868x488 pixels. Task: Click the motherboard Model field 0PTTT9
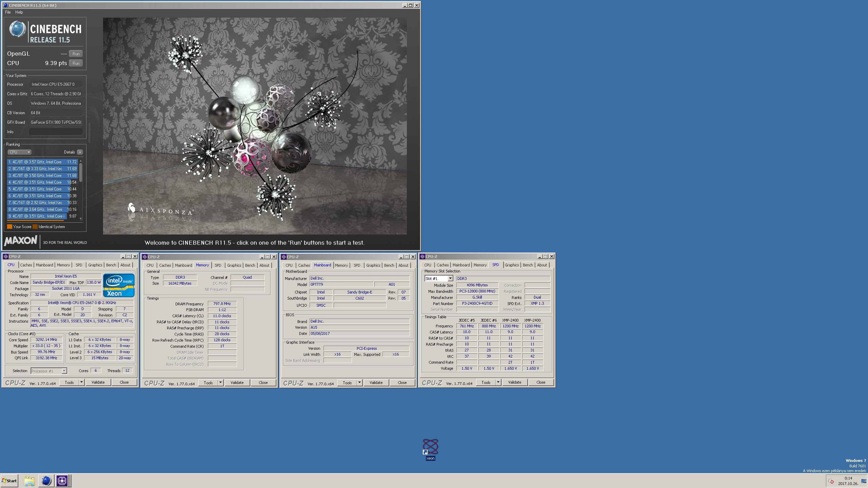pyautogui.click(x=341, y=284)
